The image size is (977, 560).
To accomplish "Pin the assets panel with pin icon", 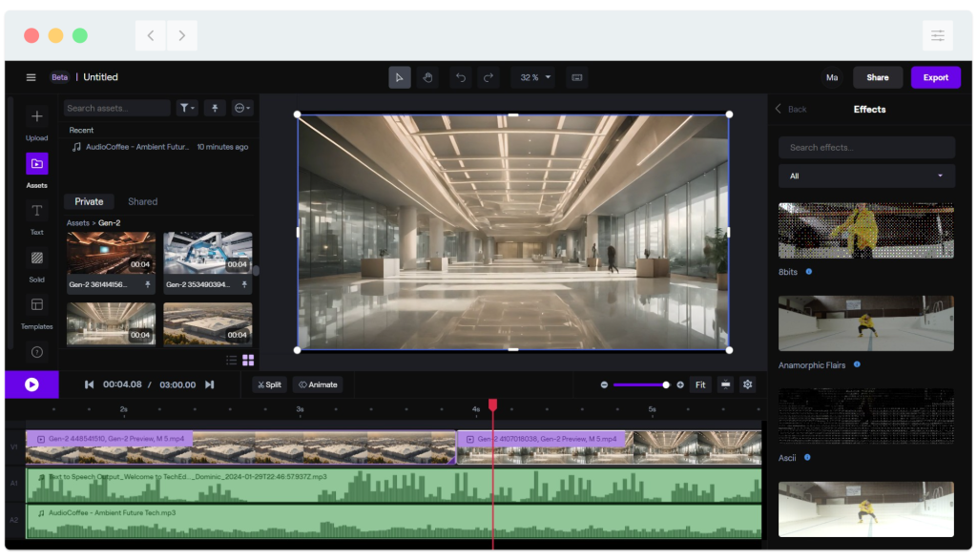I will click(214, 108).
